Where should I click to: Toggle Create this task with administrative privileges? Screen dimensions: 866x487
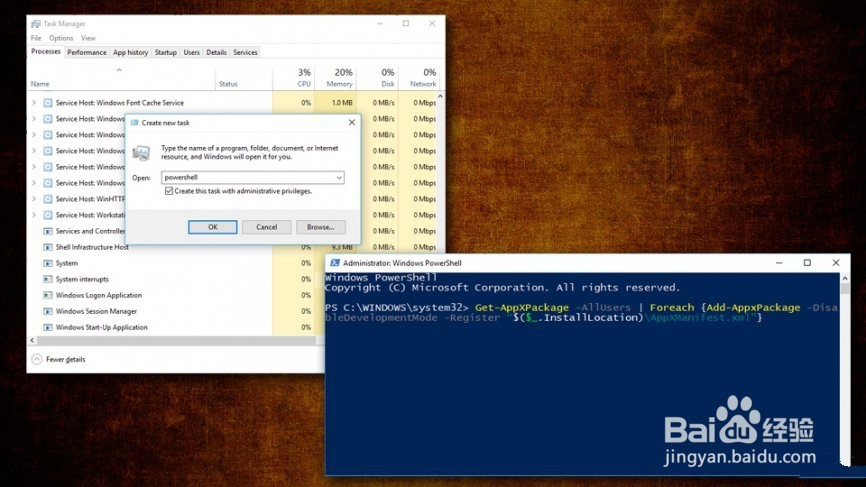point(169,191)
